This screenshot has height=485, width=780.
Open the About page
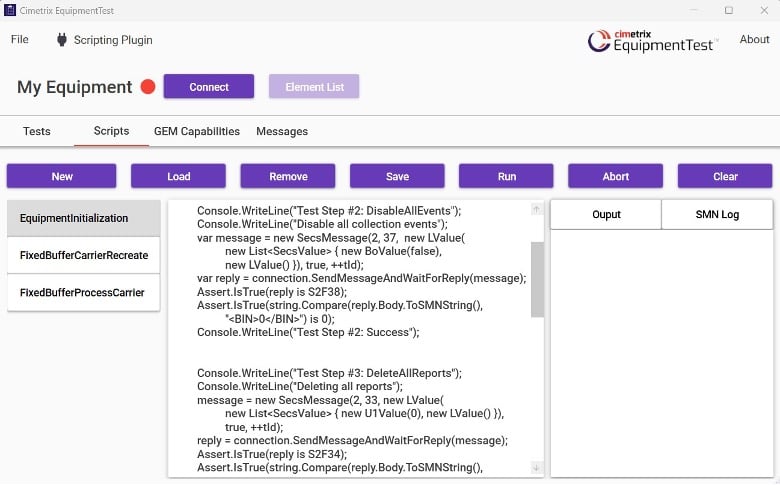pos(754,40)
